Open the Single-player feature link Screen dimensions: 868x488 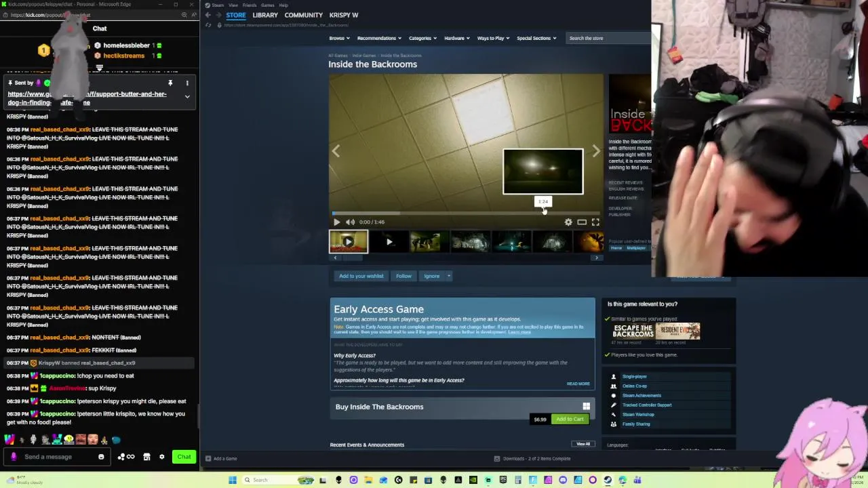[x=635, y=376]
